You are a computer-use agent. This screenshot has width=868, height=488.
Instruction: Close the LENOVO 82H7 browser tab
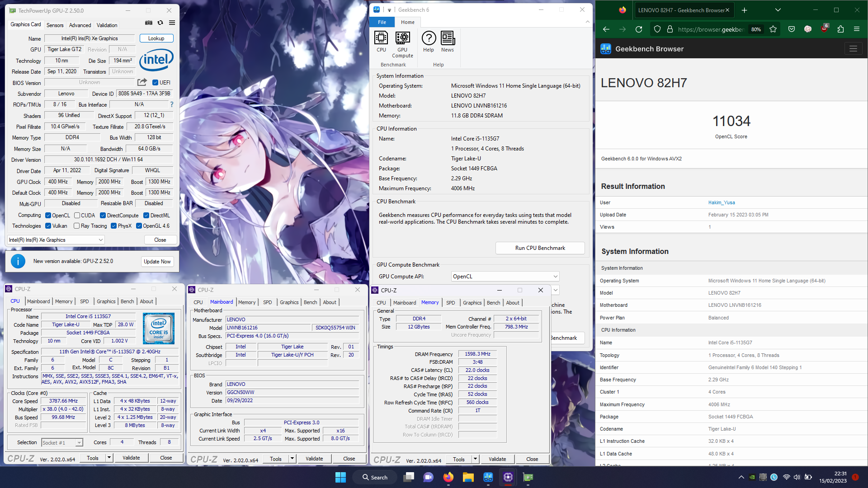727,10
